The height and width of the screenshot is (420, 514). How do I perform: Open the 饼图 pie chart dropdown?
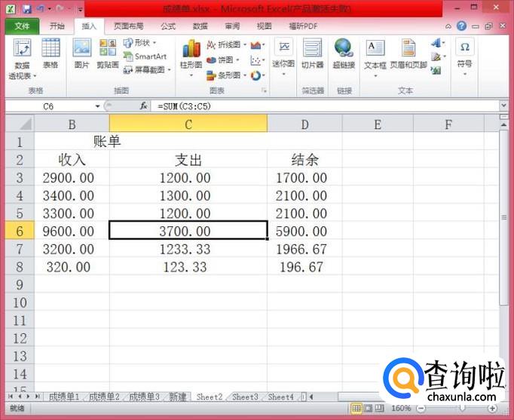coord(223,60)
